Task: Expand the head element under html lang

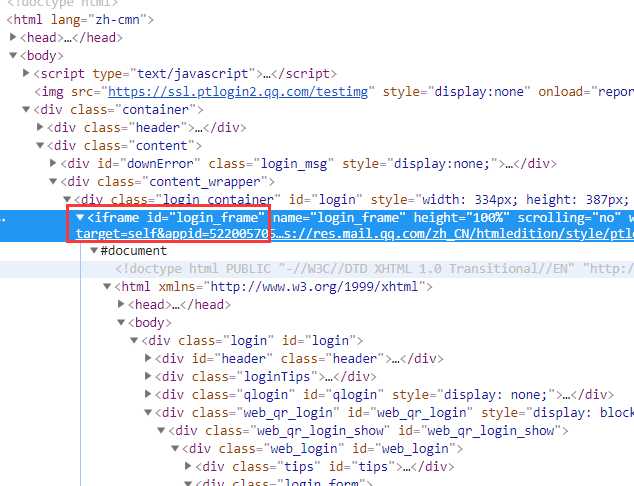Action: click(x=13, y=37)
